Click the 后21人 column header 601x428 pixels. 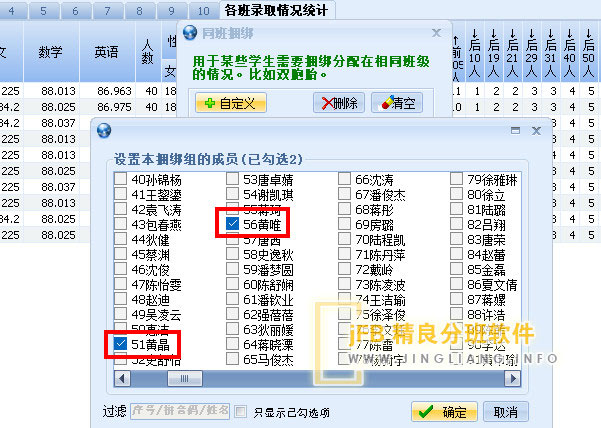(513, 52)
